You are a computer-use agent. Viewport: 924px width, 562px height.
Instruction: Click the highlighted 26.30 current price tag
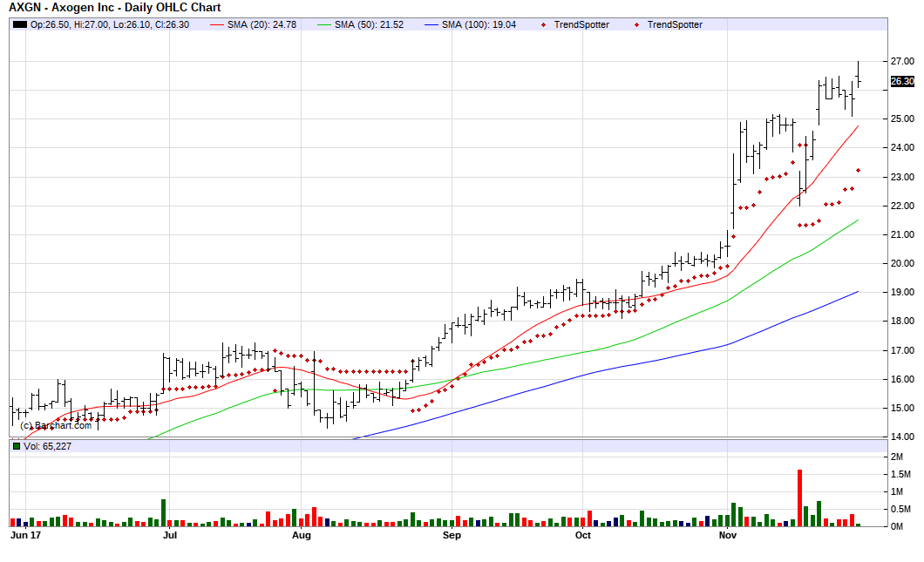[x=902, y=81]
